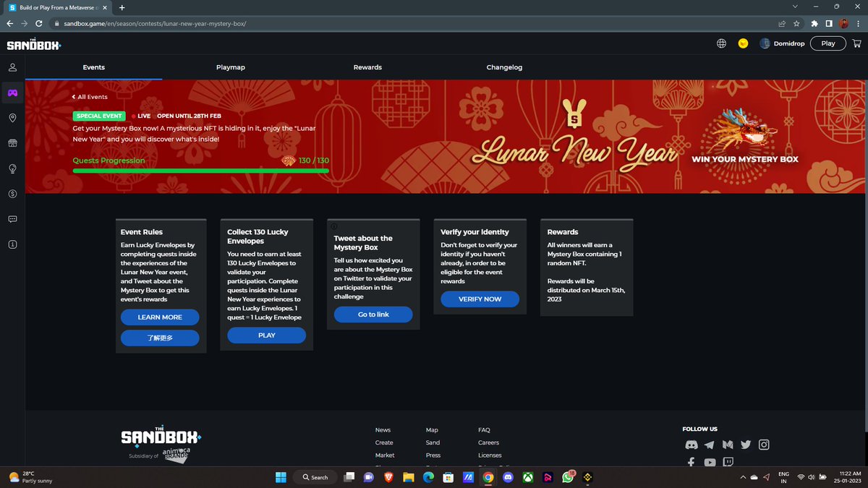The height and width of the screenshot is (488, 868).
Task: Open the map pin icon in the sidebar
Action: [x=12, y=118]
